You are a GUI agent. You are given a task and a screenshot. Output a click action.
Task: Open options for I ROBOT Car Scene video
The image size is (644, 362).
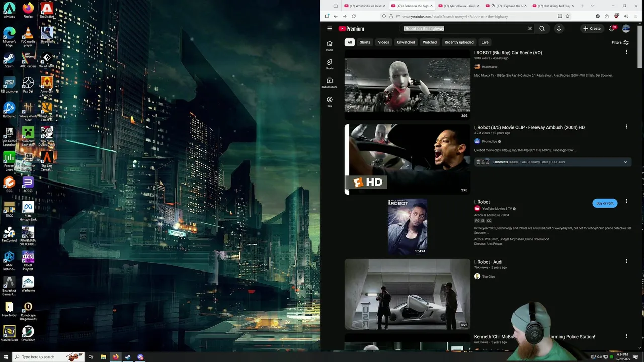tap(626, 52)
